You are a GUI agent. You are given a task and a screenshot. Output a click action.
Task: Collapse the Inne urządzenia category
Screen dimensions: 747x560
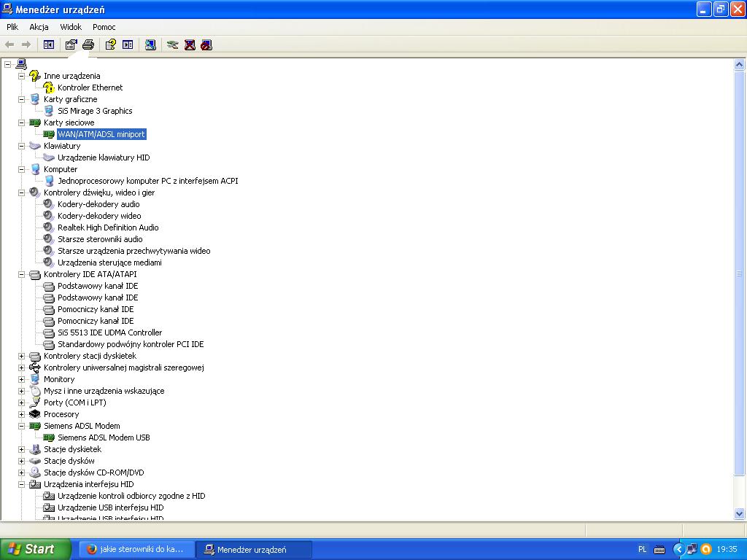pyautogui.click(x=21, y=76)
